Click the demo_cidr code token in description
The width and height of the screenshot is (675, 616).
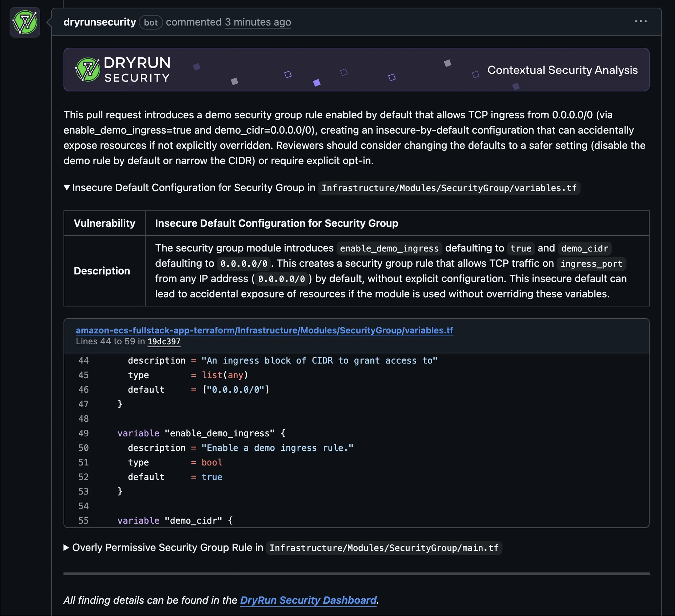584,248
